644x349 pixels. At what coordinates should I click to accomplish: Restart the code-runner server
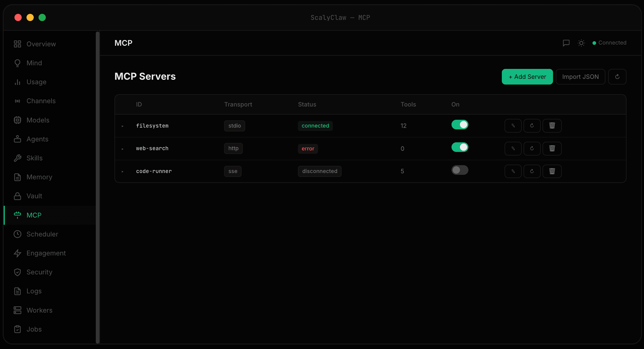(532, 171)
